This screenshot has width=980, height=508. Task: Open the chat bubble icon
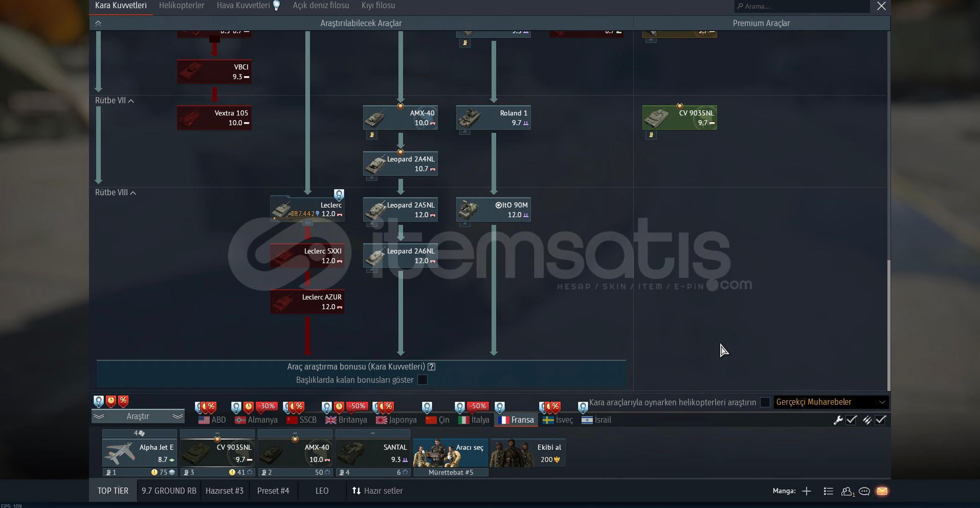pos(864,491)
